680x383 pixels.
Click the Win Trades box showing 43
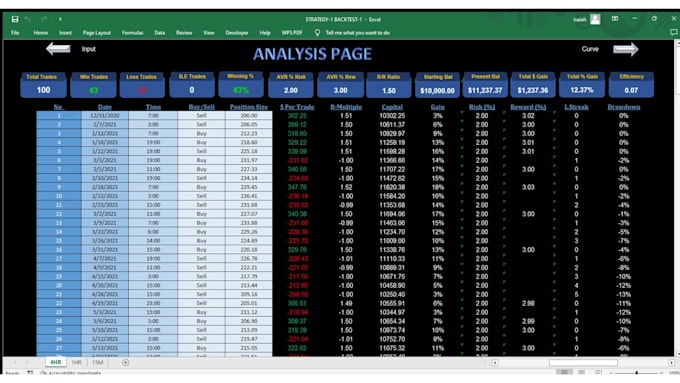[93, 85]
